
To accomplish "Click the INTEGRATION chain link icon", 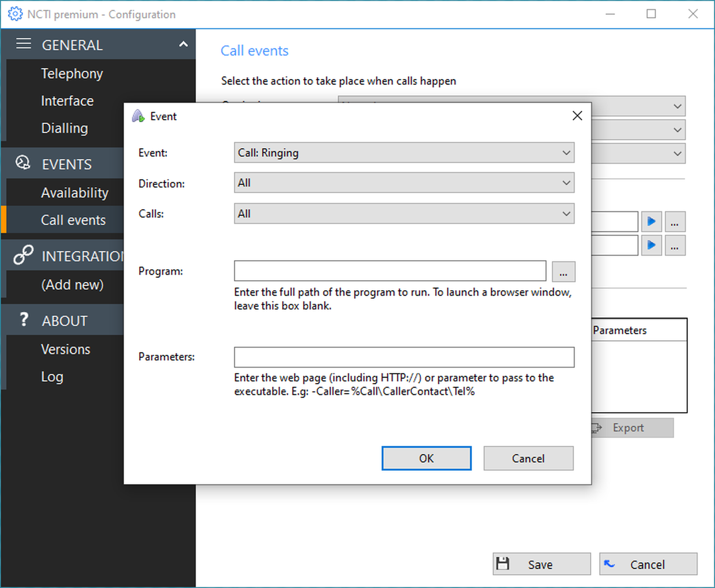I will [24, 255].
